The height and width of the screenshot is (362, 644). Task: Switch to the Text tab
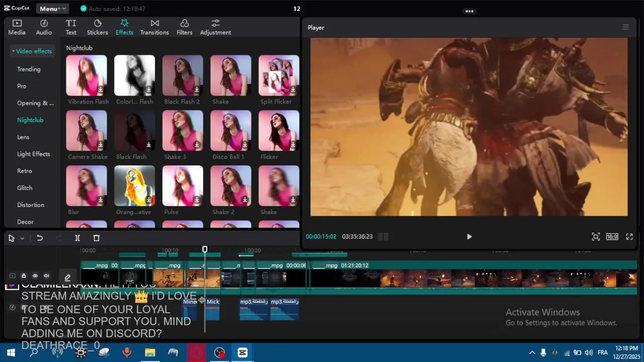click(71, 28)
